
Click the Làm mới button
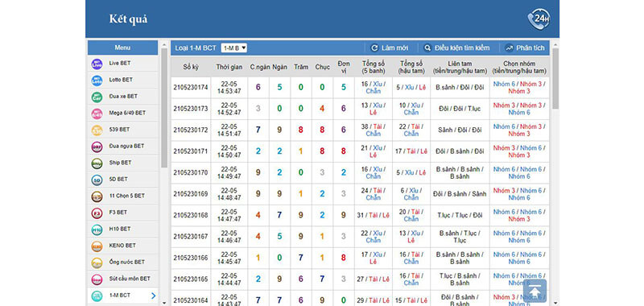click(390, 48)
